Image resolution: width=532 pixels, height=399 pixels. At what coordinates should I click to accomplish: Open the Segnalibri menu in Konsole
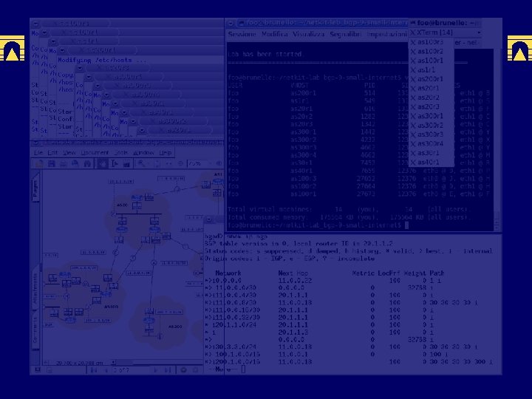345,34
